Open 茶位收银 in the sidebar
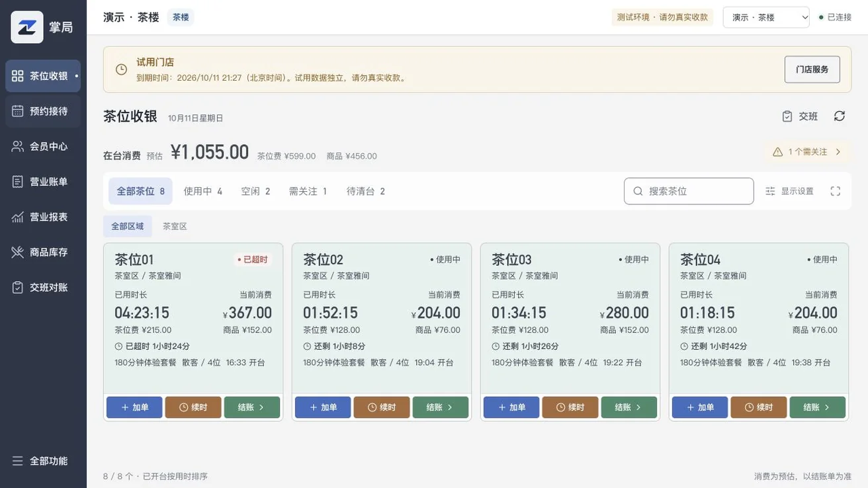 (43, 76)
